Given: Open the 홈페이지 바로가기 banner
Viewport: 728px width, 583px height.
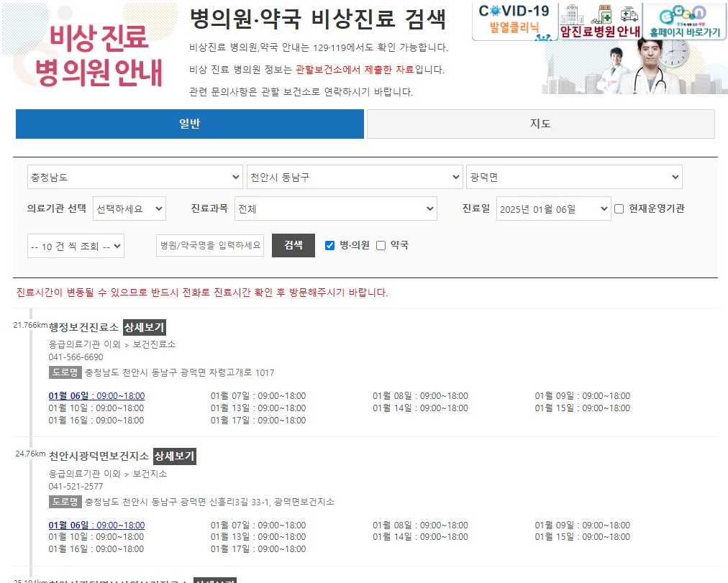Looking at the screenshot, I should coord(685,22).
